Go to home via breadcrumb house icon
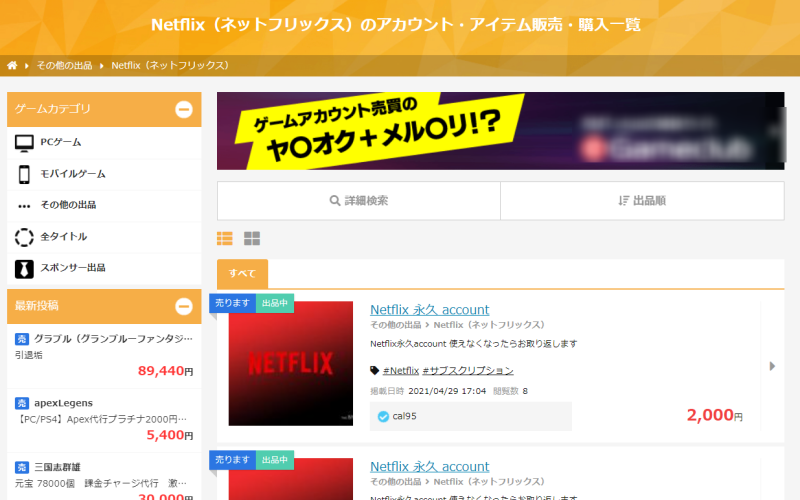Viewport: 800px width, 500px height. tap(12, 65)
